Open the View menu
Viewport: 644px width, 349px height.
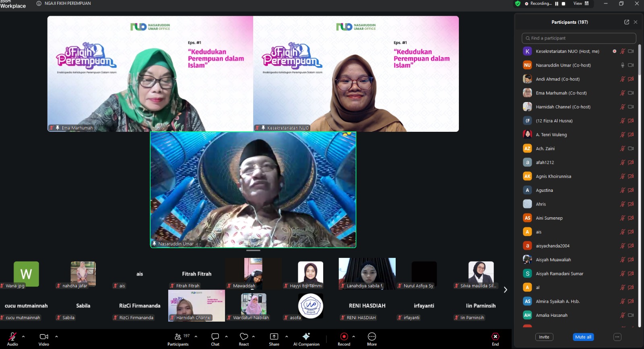[581, 4]
